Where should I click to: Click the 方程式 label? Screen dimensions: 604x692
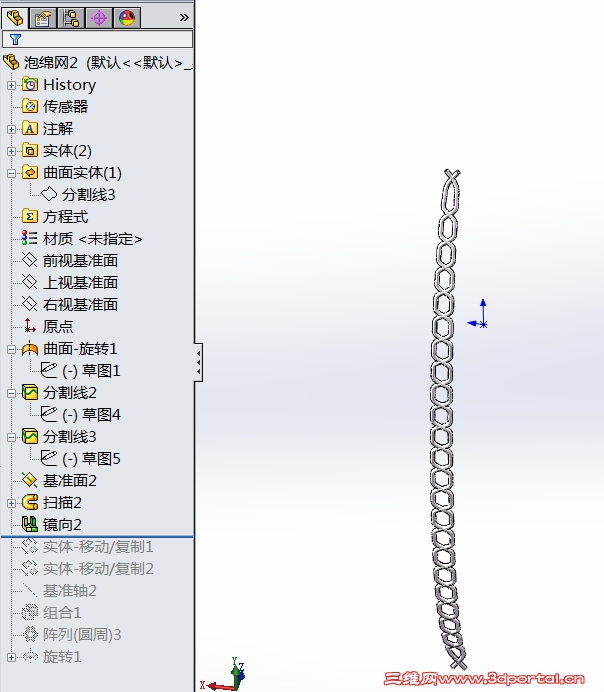65,217
